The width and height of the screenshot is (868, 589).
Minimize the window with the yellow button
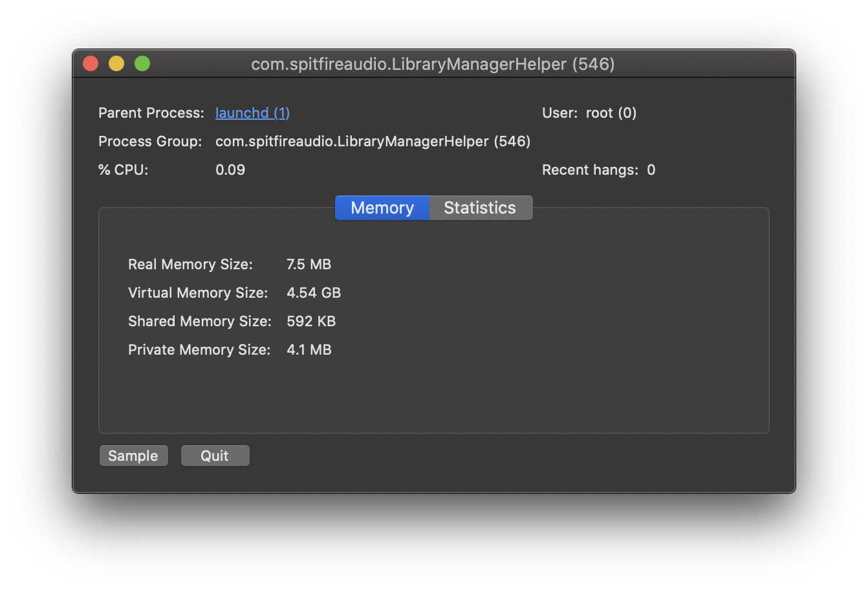point(116,63)
